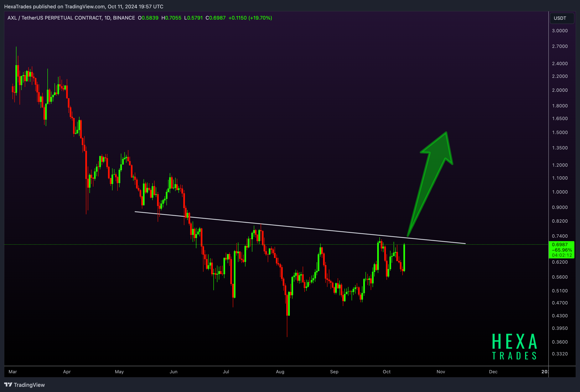Click the latest green daily candle
This screenshot has width=580, height=392.
point(404,258)
